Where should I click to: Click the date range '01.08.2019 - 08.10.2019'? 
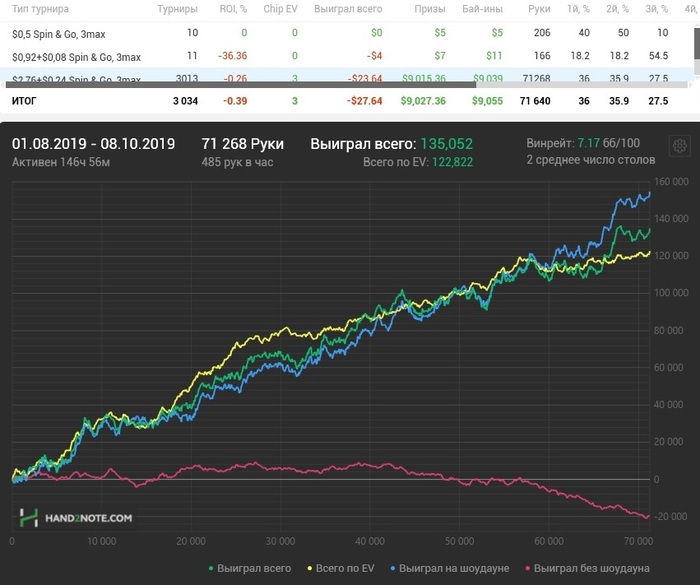click(x=93, y=144)
